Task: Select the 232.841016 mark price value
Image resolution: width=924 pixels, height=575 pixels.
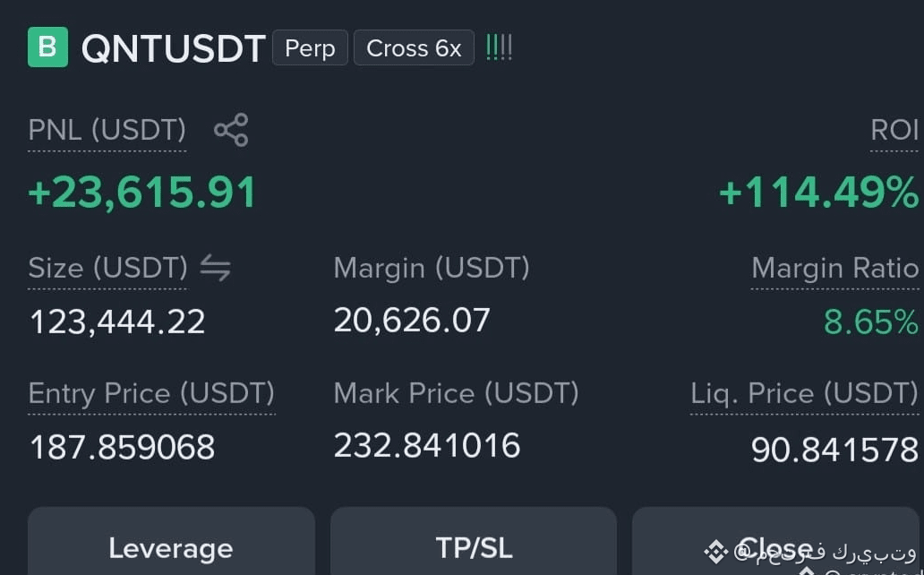Action: 427,445
